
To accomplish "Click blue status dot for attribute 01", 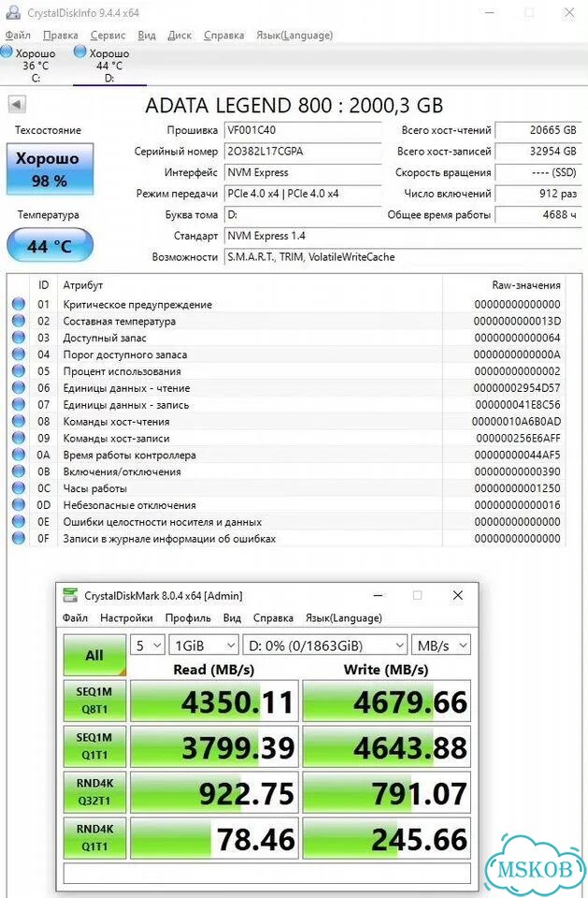I will pos(19,304).
